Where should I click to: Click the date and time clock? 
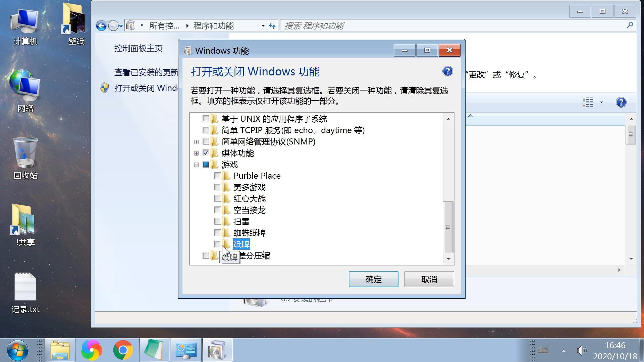click(x=615, y=351)
